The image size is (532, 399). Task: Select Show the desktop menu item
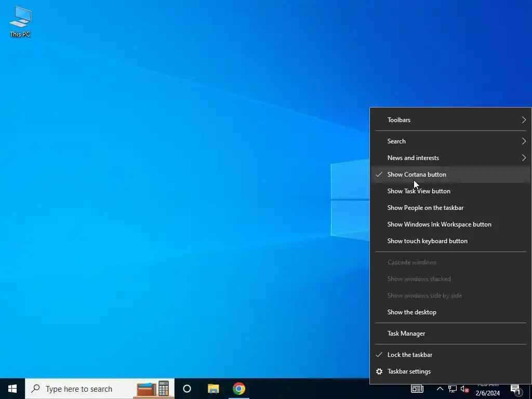point(450,312)
